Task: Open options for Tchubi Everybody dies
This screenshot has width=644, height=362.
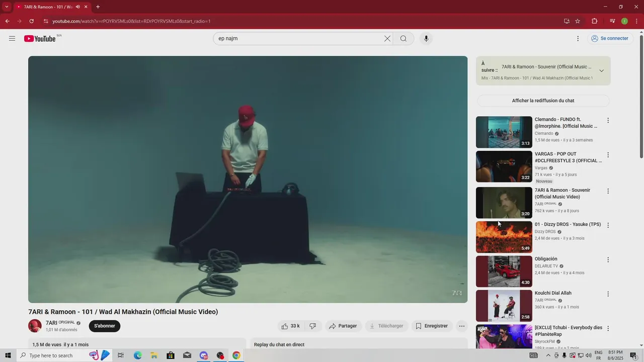Action: click(608, 328)
